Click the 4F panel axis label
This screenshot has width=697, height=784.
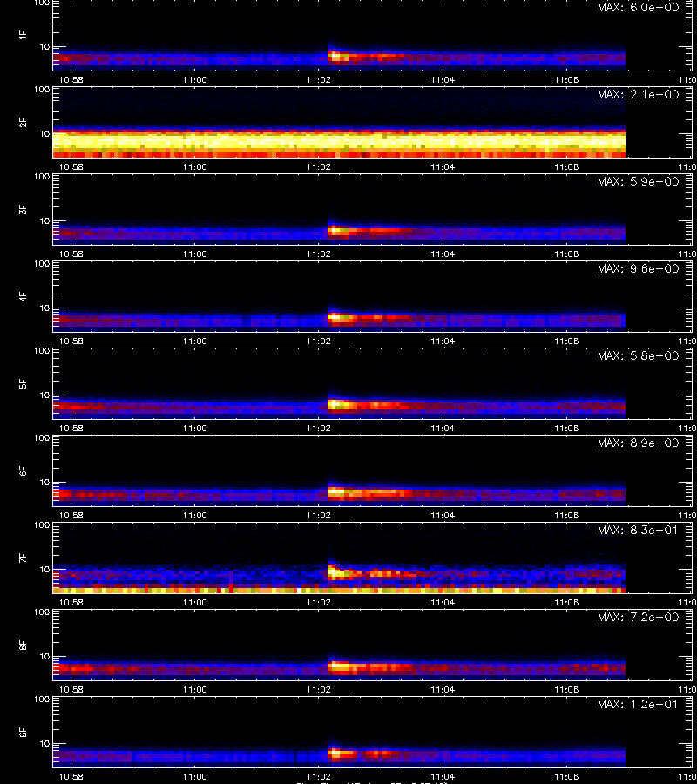click(x=22, y=296)
